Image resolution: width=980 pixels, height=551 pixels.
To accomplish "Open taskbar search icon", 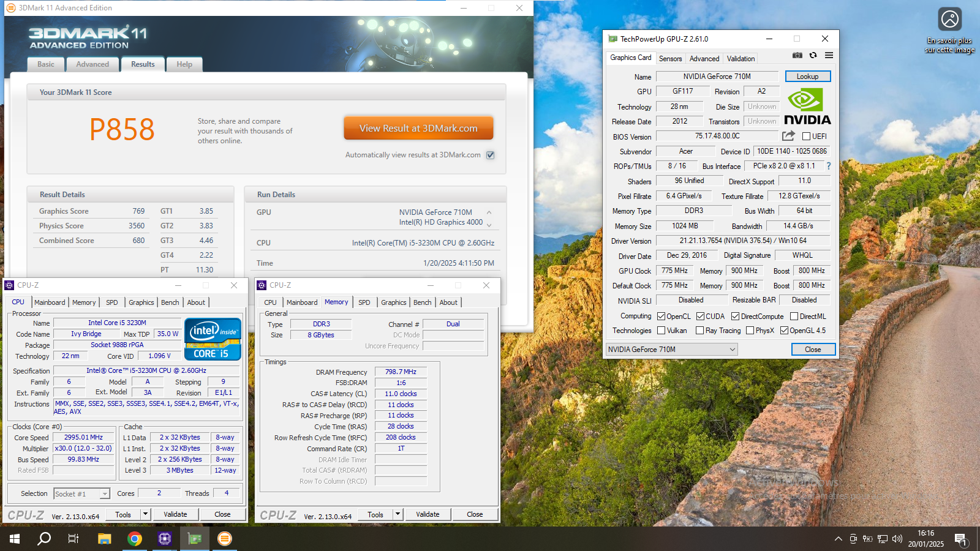I will click(x=44, y=539).
